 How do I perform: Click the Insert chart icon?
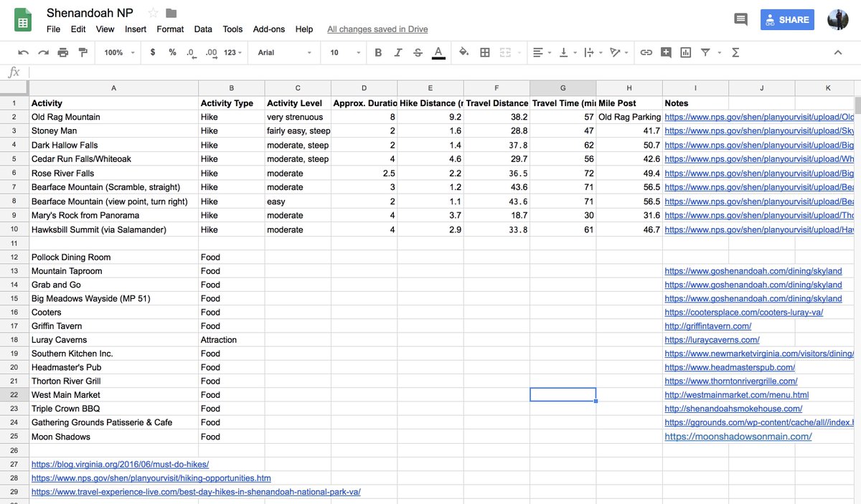click(686, 52)
